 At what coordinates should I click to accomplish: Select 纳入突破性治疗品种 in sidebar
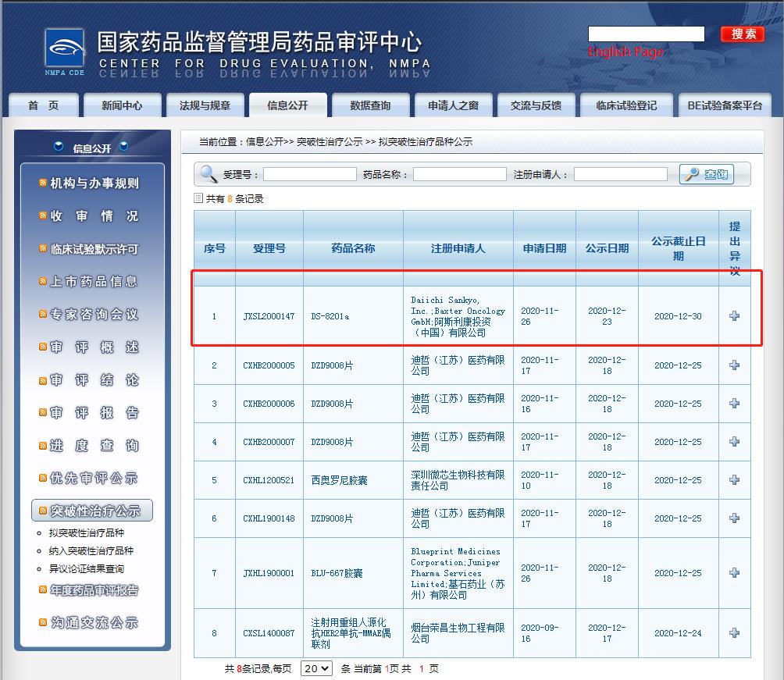click(x=91, y=550)
